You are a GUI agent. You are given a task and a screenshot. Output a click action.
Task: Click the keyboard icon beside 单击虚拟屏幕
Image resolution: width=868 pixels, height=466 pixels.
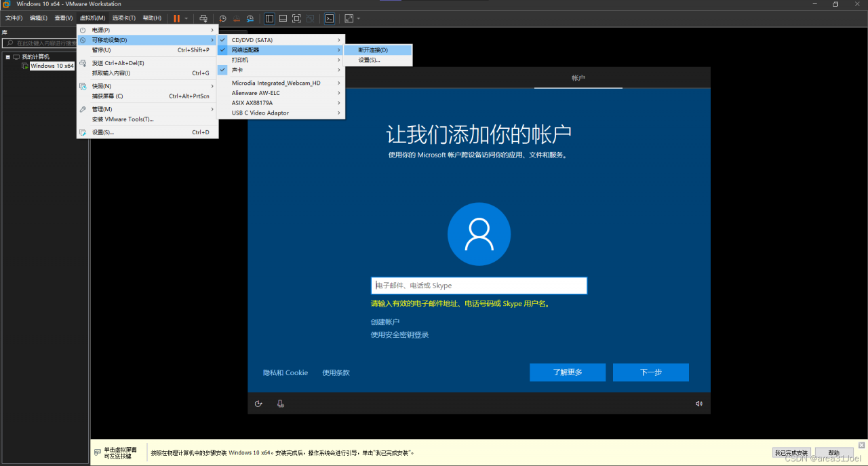click(98, 452)
